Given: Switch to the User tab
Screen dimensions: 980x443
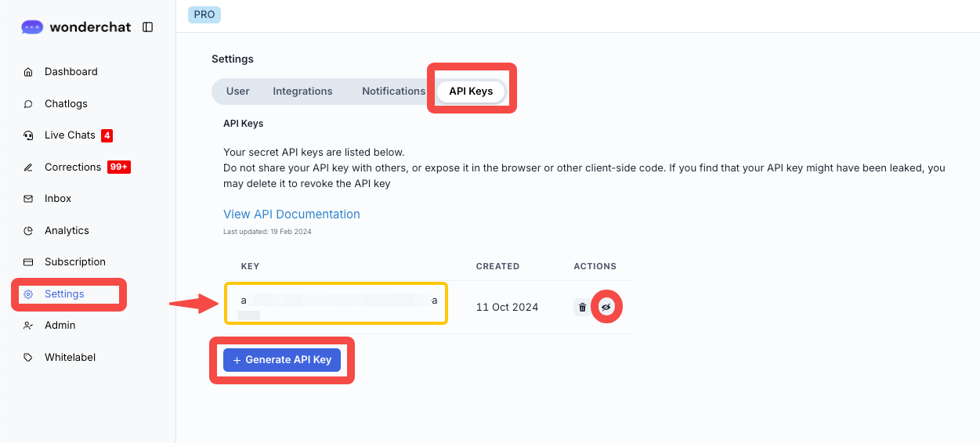Looking at the screenshot, I should tap(237, 92).
